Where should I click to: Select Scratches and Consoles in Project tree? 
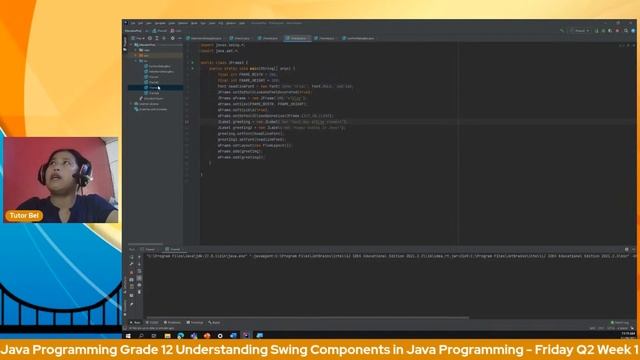tap(151, 109)
